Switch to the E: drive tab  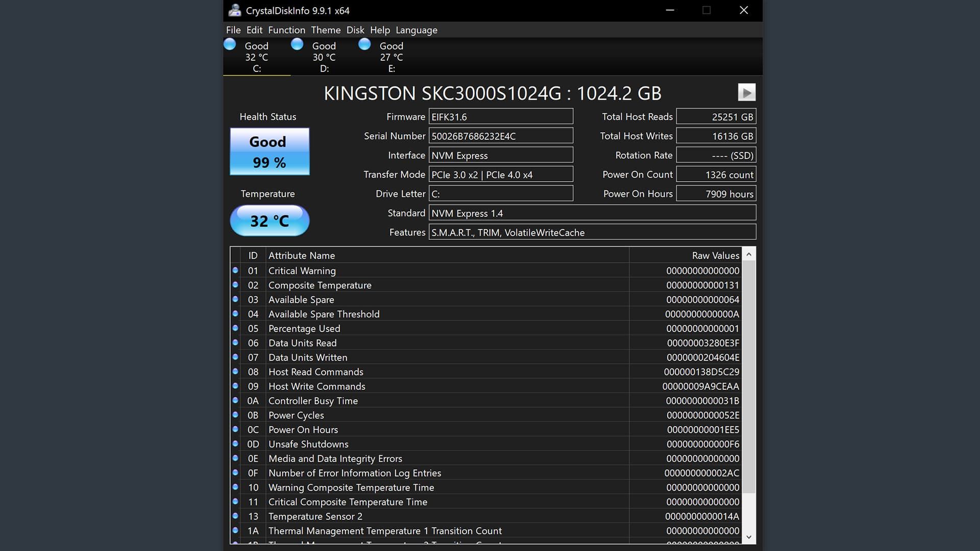click(391, 57)
